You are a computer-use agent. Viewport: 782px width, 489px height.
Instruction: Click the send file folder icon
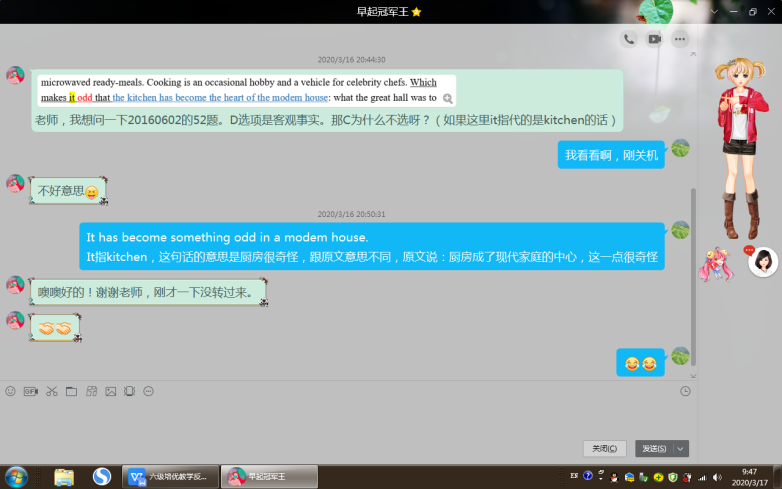[71, 391]
